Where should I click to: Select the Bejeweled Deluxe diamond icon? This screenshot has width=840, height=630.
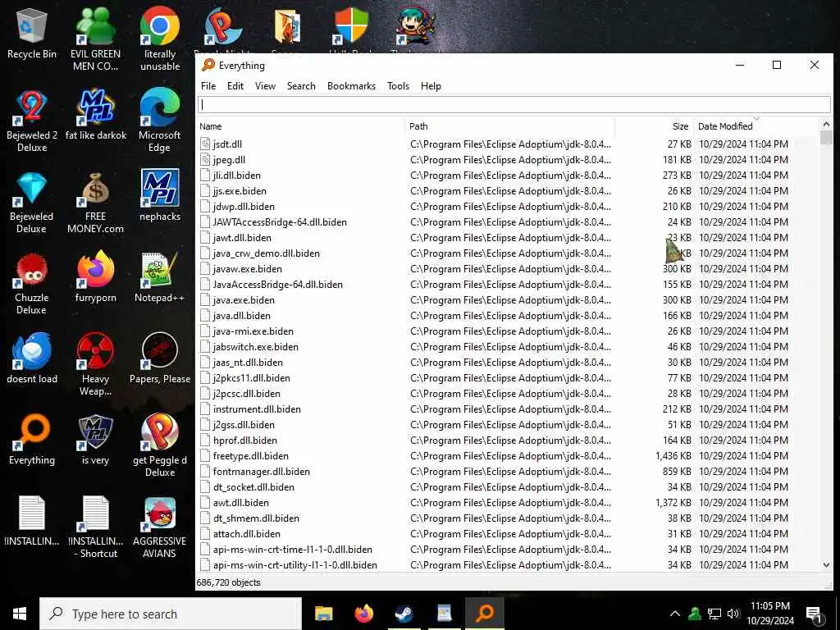32,203
